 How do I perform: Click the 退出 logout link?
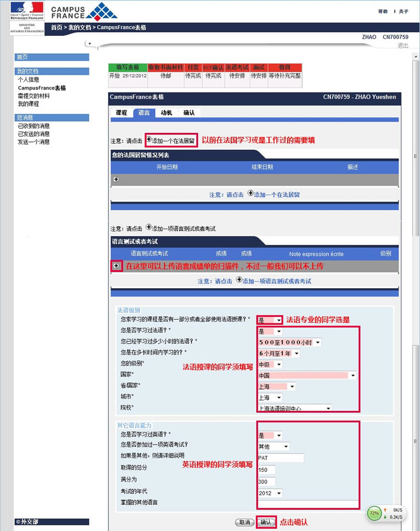pos(403,45)
